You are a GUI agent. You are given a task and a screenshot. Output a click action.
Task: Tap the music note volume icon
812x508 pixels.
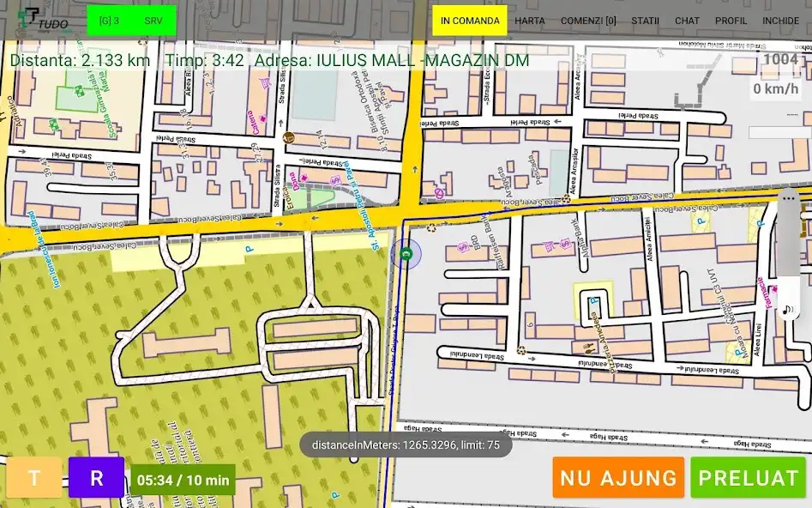coord(788,309)
